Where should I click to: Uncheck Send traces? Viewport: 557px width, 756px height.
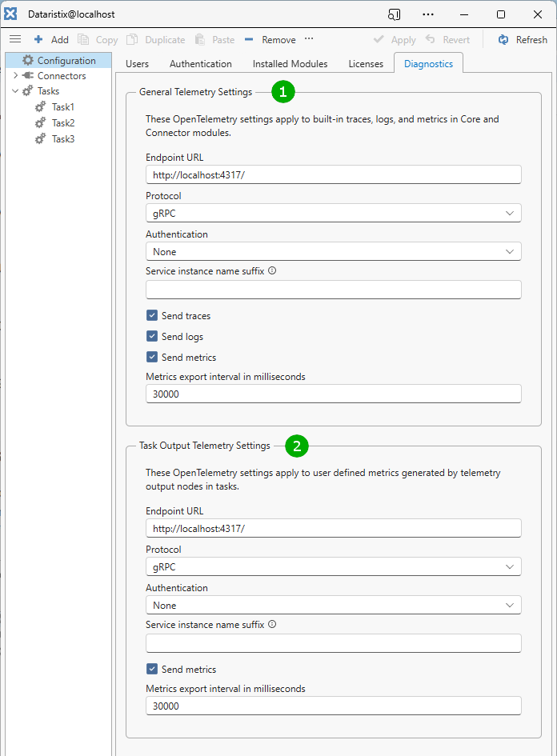tap(151, 315)
